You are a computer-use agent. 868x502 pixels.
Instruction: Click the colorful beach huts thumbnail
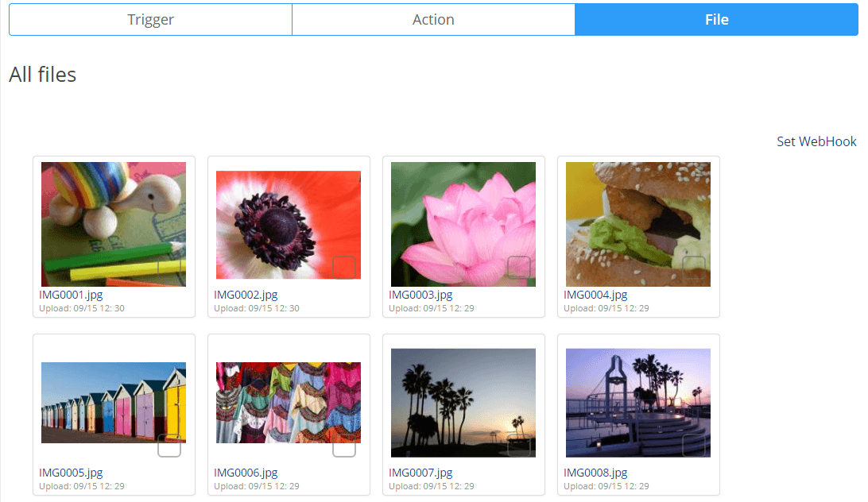click(103, 401)
